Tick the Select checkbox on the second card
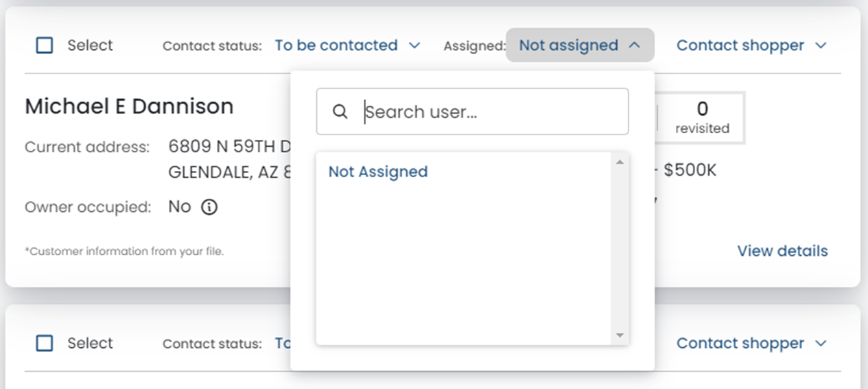868x389 pixels. [x=45, y=343]
